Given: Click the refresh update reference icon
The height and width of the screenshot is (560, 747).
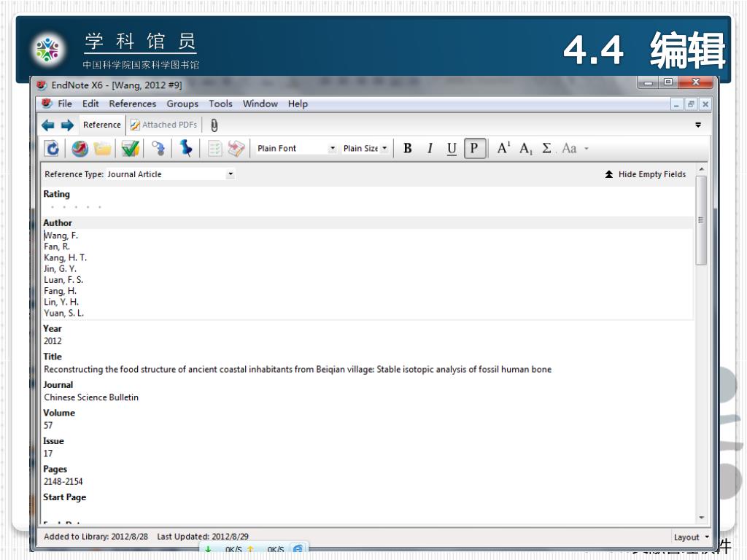Looking at the screenshot, I should click(x=52, y=149).
